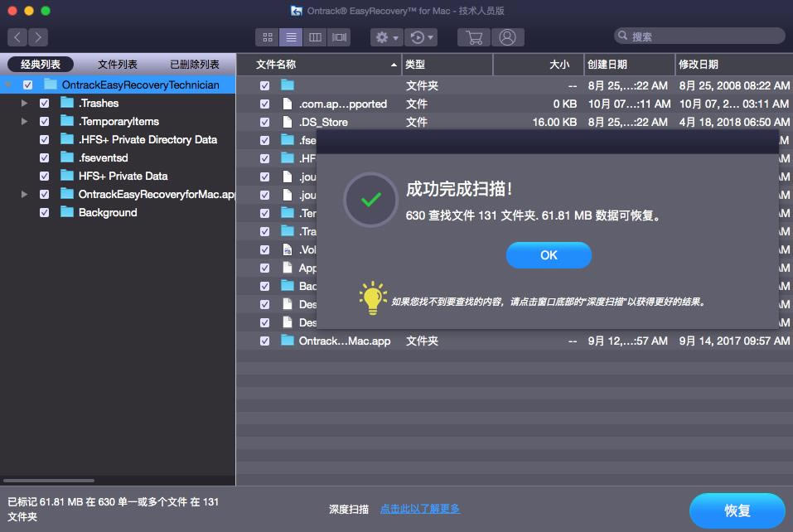Screen dimensions: 793x532
Task: Uncheck the .Trashes tree checkbox
Action: click(45, 103)
